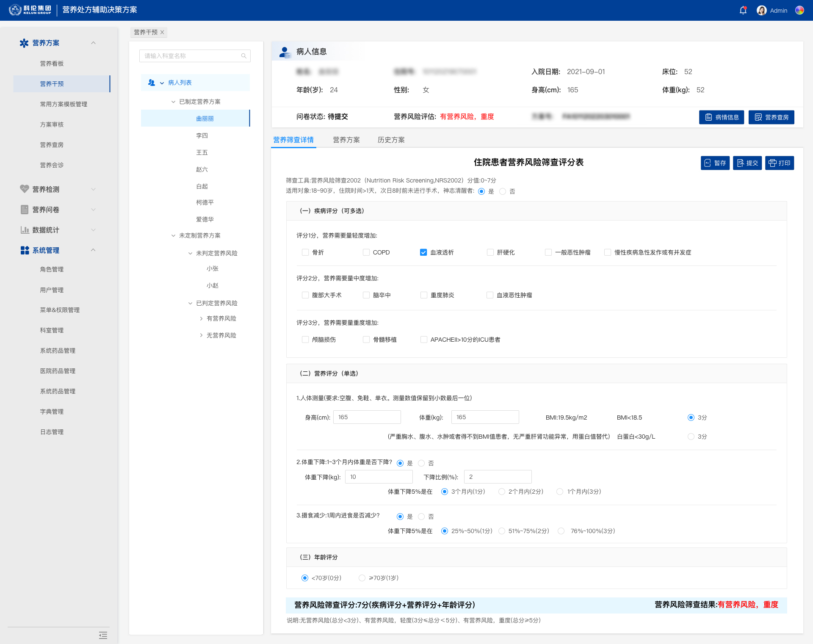Click the search magnifier in department field
Screen dimensions: 813x644
click(x=244, y=56)
